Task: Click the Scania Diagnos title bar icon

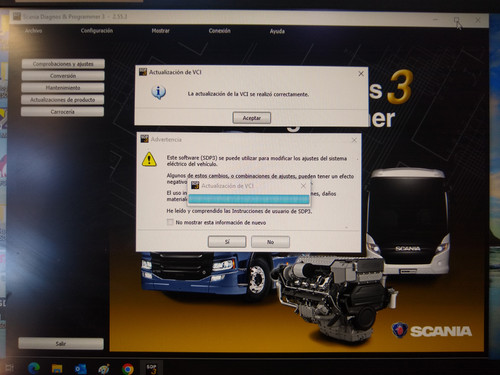Action: click(x=17, y=16)
